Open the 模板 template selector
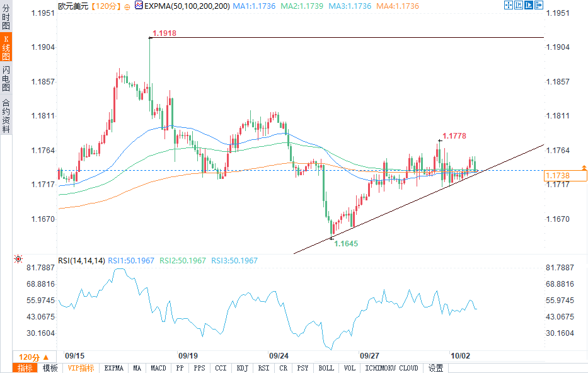 coord(50,368)
